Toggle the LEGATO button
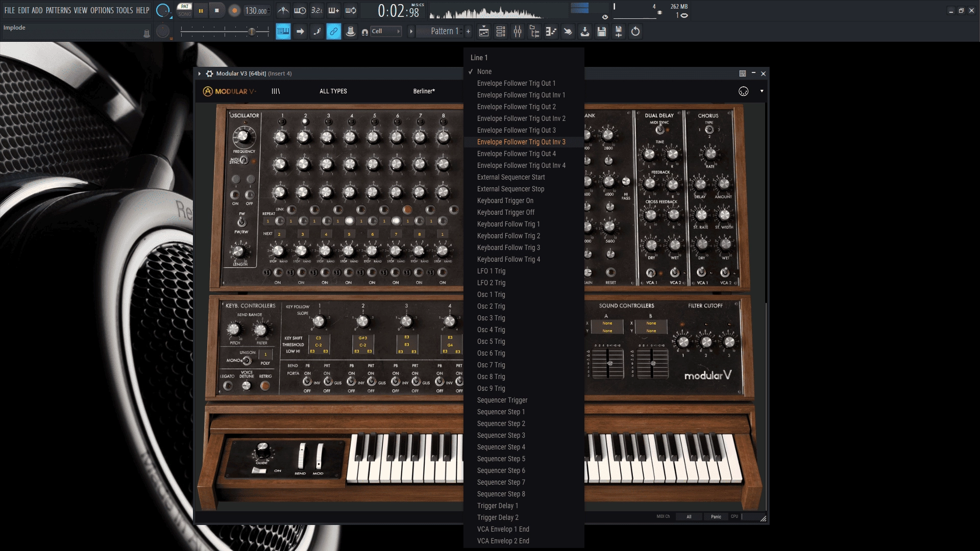 tap(228, 386)
